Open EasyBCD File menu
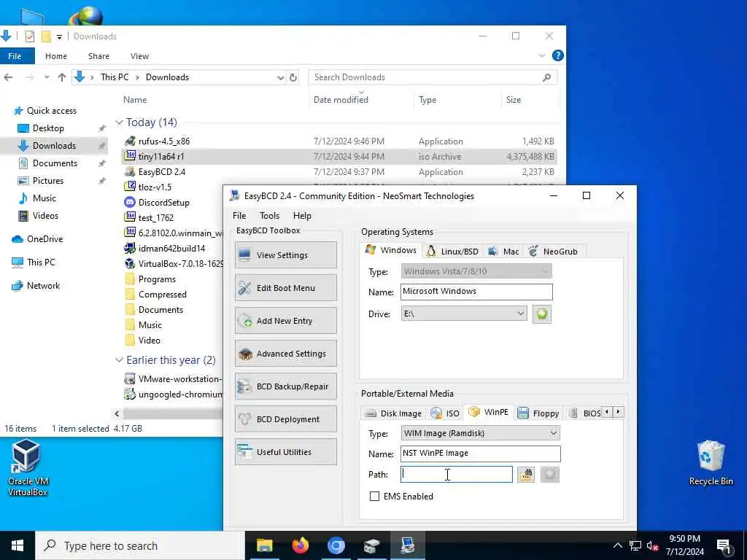This screenshot has width=747, height=560. pos(239,216)
